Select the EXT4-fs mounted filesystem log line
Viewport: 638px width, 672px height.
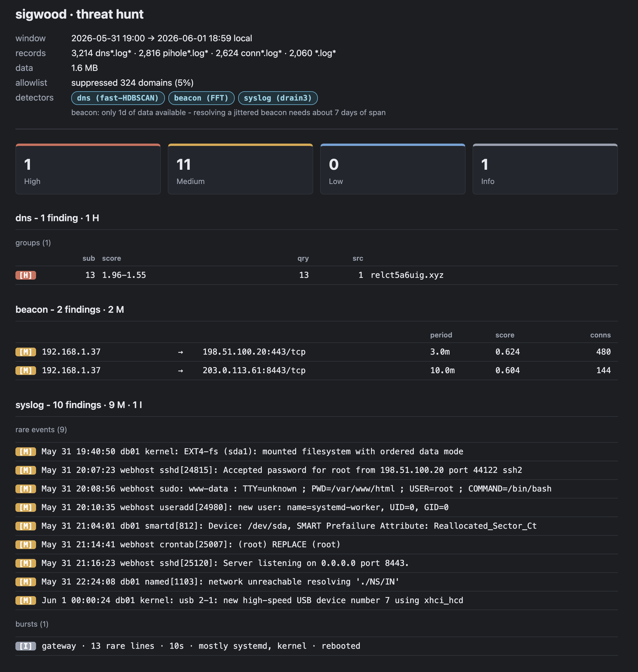click(x=252, y=452)
